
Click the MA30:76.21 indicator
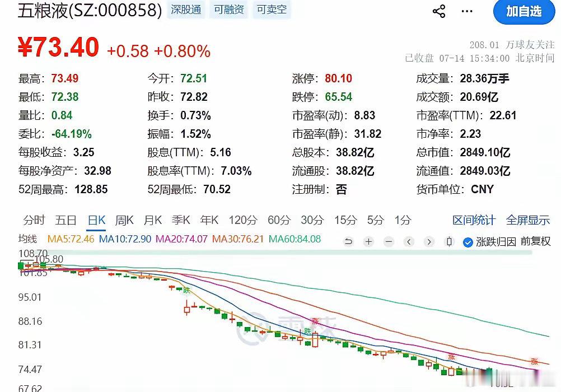point(237,239)
